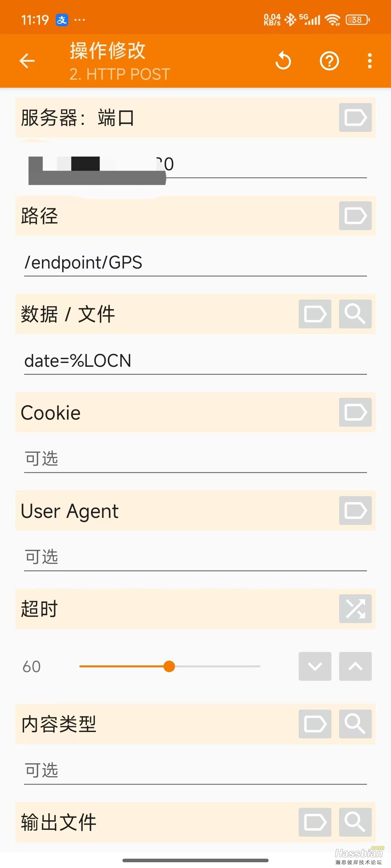Open the help question mark icon
This screenshot has height=868, width=391.
pyautogui.click(x=329, y=61)
